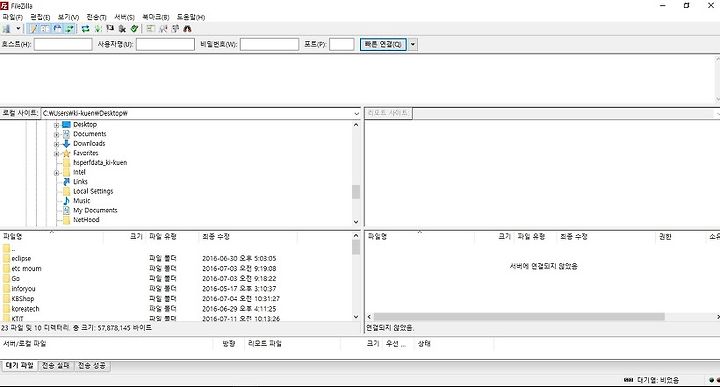Toggle synchronized browsing toolbar icon
Image resolution: width=720 pixels, height=387 pixels.
point(175,29)
